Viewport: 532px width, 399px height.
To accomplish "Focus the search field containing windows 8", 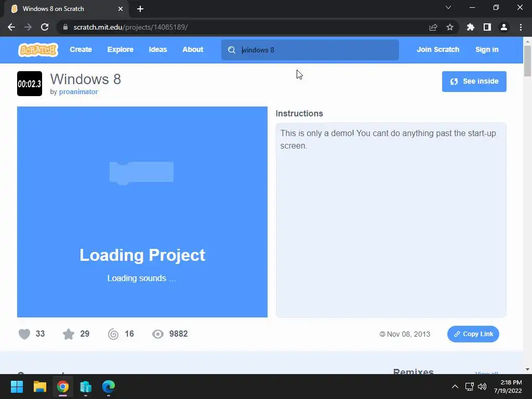I will pyautogui.click(x=310, y=50).
